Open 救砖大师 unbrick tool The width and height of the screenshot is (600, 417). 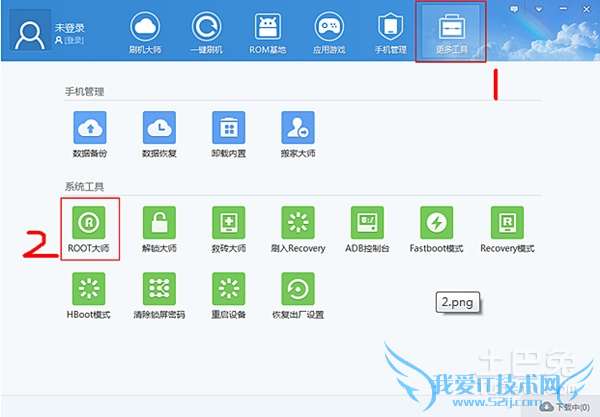pos(228,230)
